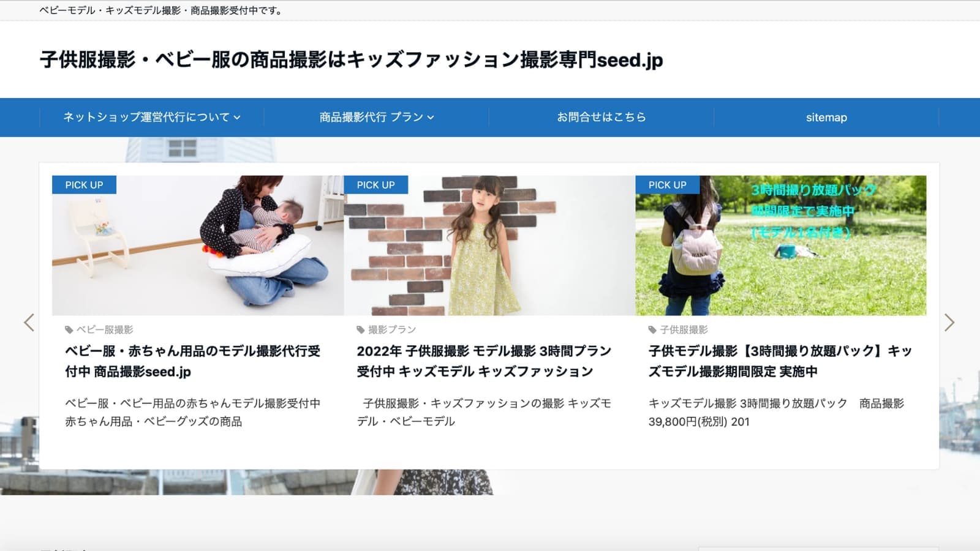Click the next slide arrow on carousel

click(x=949, y=323)
